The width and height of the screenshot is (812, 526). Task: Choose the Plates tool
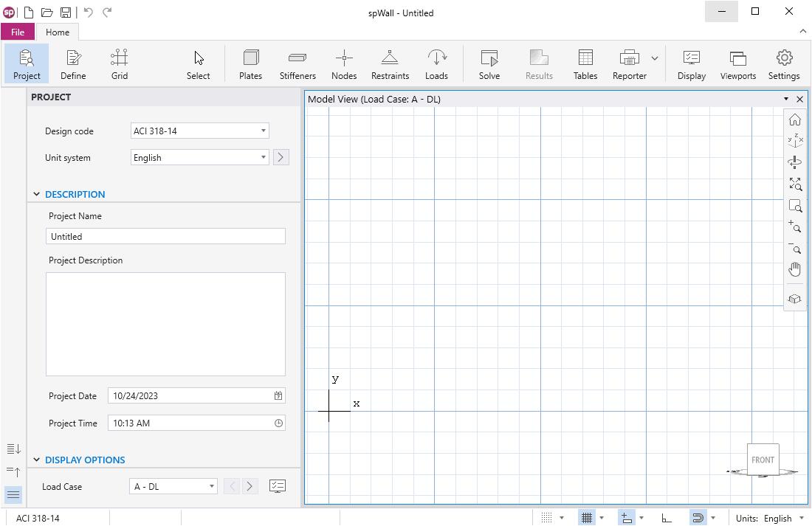tap(251, 64)
